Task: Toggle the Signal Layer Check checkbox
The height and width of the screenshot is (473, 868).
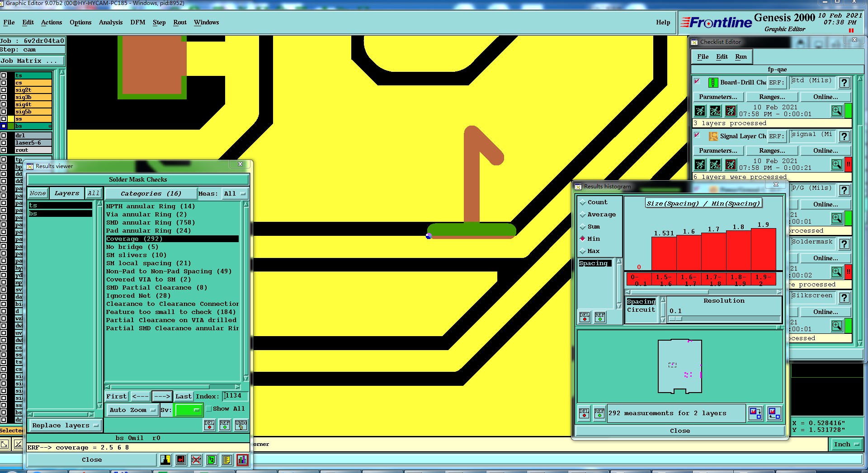Action: [x=697, y=135]
